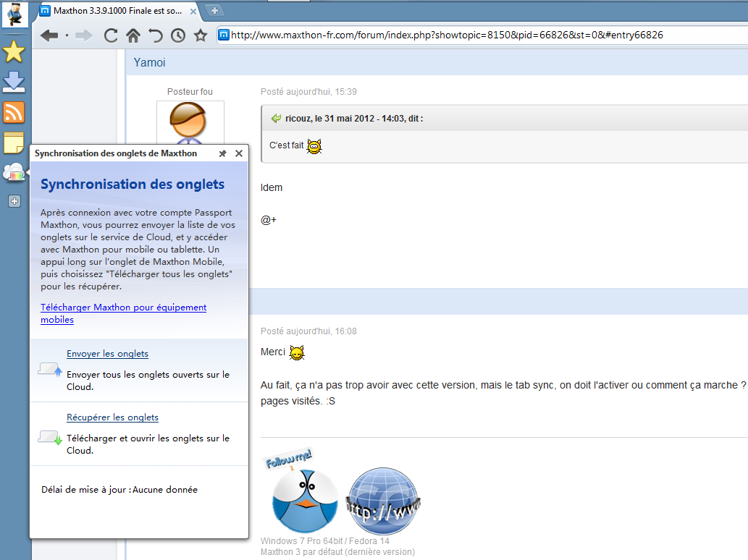Image resolution: width=748 pixels, height=560 pixels.
Task: Add a sidebar extension with plus icon
Action: click(14, 202)
